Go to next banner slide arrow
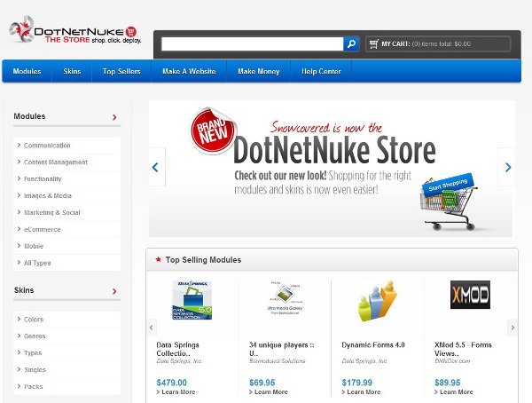Image resolution: width=532 pixels, height=403 pixels. click(x=507, y=167)
